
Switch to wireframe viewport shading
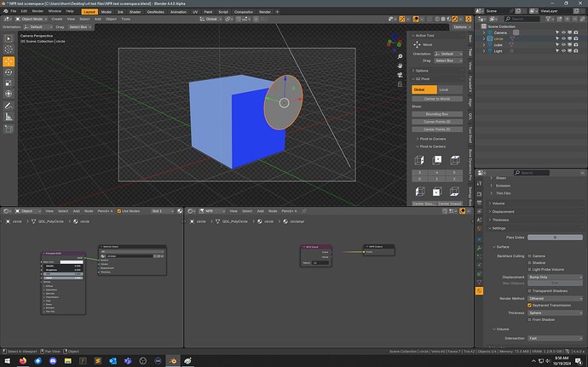(437, 19)
